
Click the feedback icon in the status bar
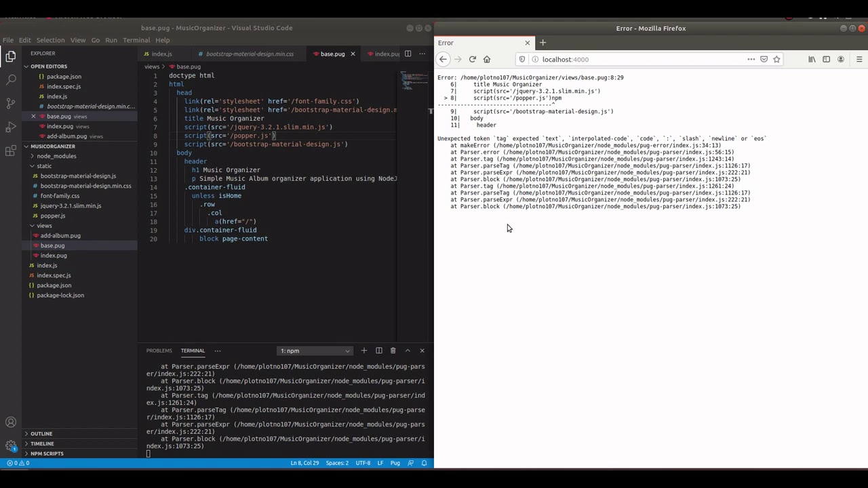411,463
